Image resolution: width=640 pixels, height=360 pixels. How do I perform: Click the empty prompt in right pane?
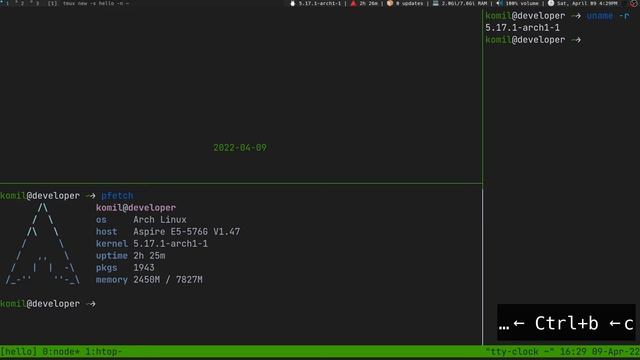[x=533, y=40]
